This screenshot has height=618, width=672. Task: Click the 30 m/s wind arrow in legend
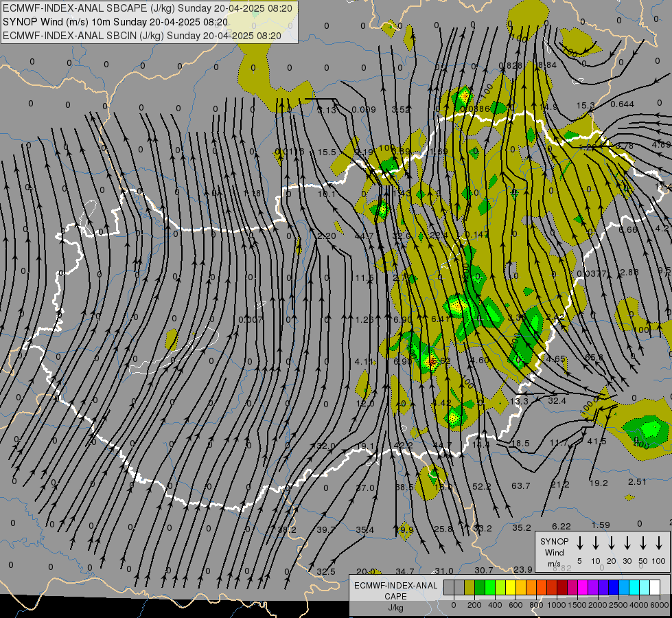[x=627, y=543]
